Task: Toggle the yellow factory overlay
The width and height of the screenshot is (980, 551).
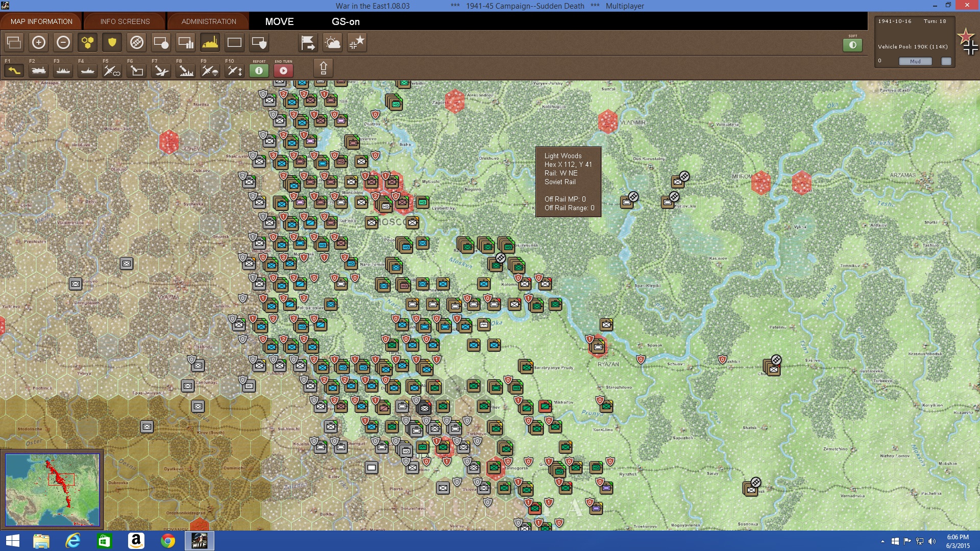Action: (x=210, y=42)
